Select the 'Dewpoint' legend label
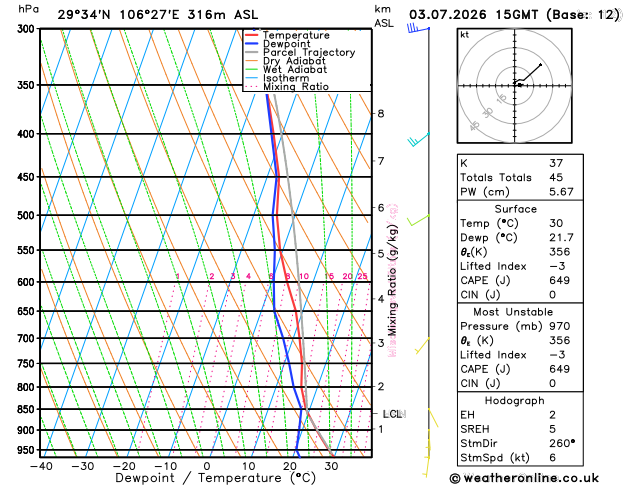Screen dimensions: 629x486 [x=286, y=44]
